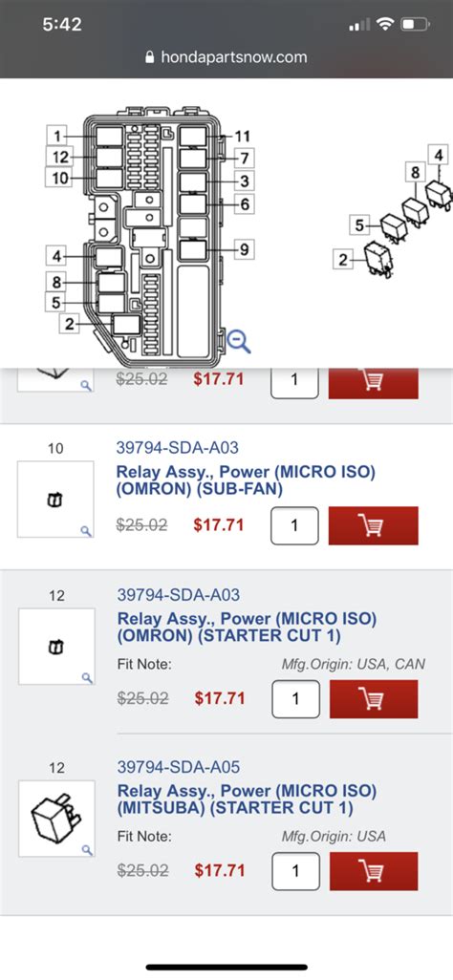Enlarge the SUB-FAN relay thumbnail magnifier

(x=86, y=531)
